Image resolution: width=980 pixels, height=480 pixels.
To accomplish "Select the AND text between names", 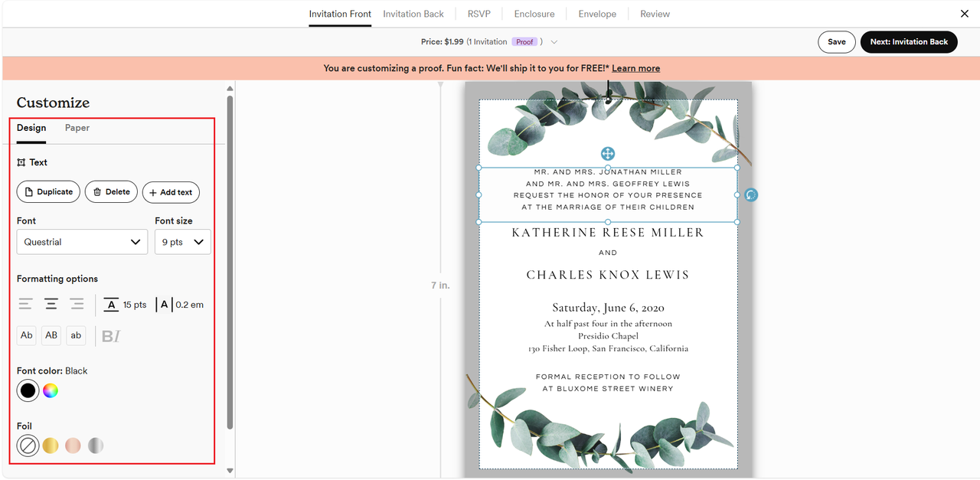I will [608, 253].
